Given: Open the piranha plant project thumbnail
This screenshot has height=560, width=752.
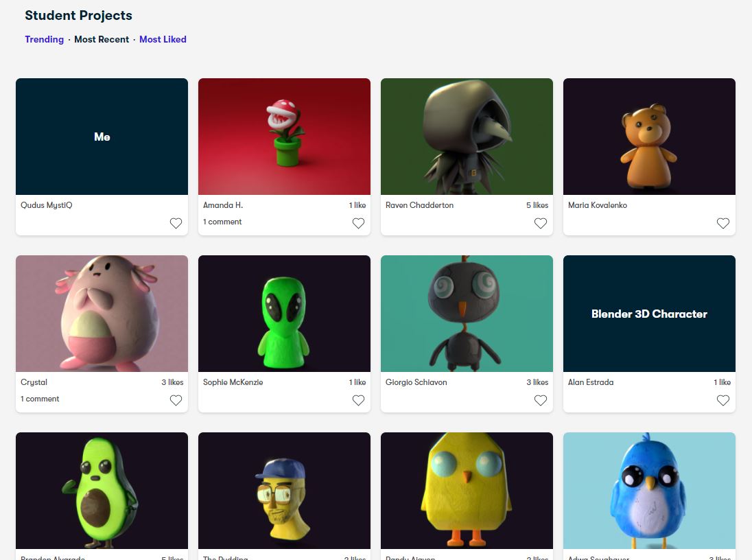Looking at the screenshot, I should pyautogui.click(x=284, y=137).
